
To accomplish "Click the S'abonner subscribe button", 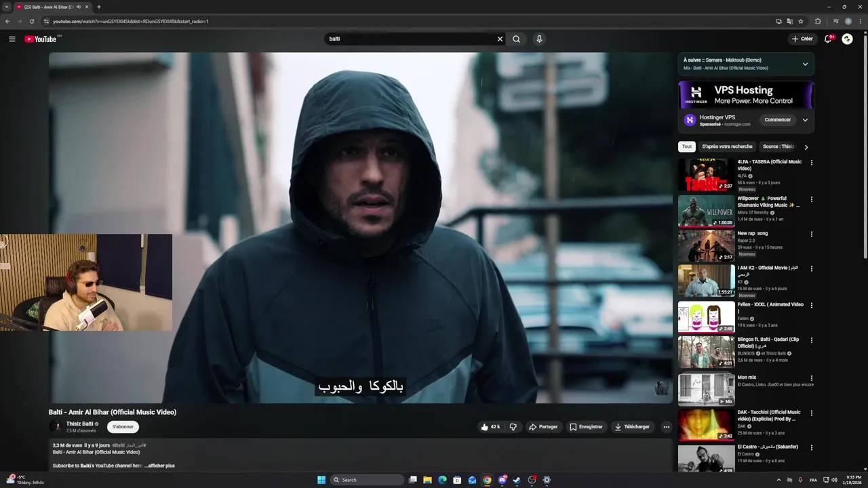I will tap(123, 427).
